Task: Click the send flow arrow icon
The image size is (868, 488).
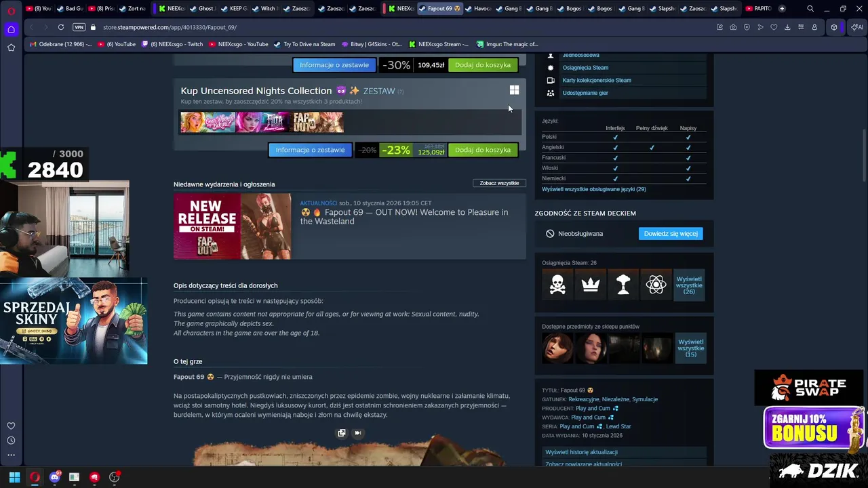Action: [760, 27]
